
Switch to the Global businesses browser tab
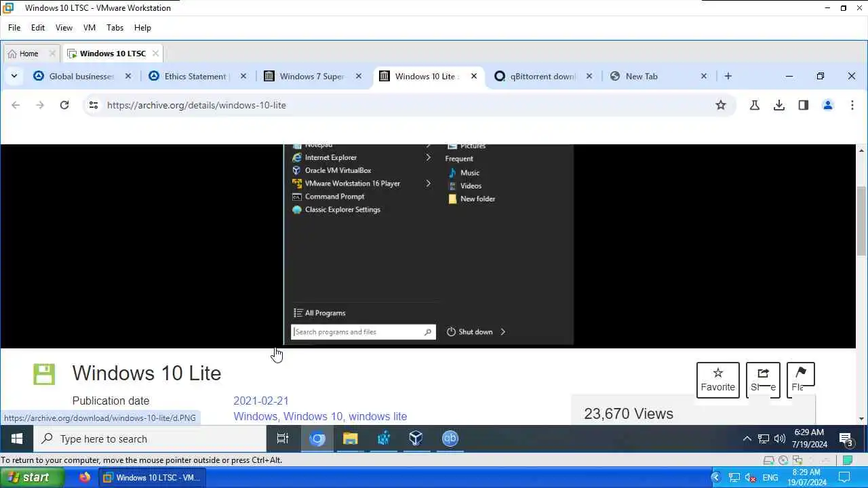(81, 77)
